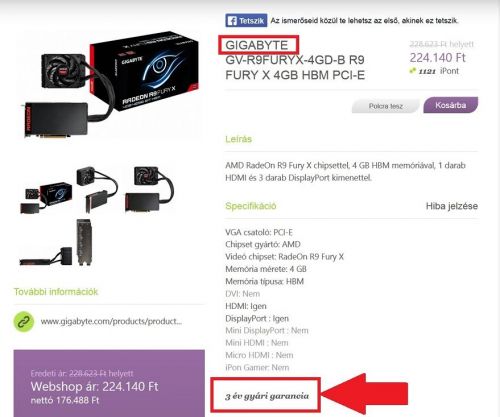
Task: Select the bottom thumbnail showing bracket side
Action: pos(56,243)
